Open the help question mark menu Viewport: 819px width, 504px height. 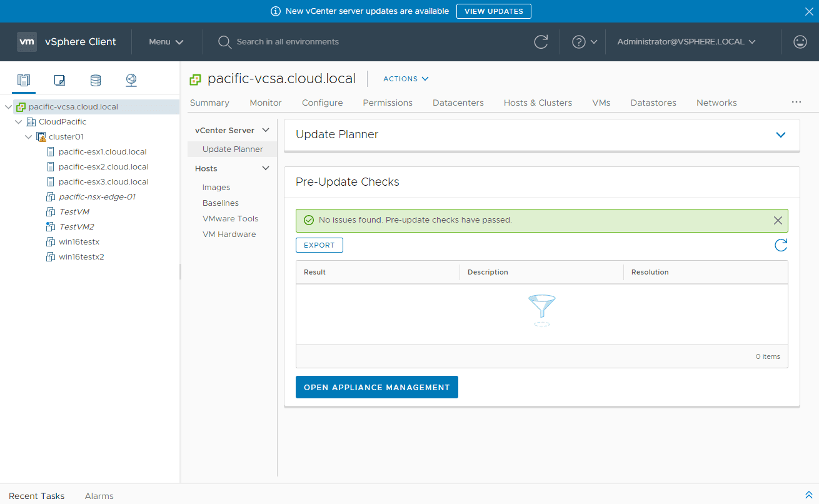pyautogui.click(x=585, y=42)
